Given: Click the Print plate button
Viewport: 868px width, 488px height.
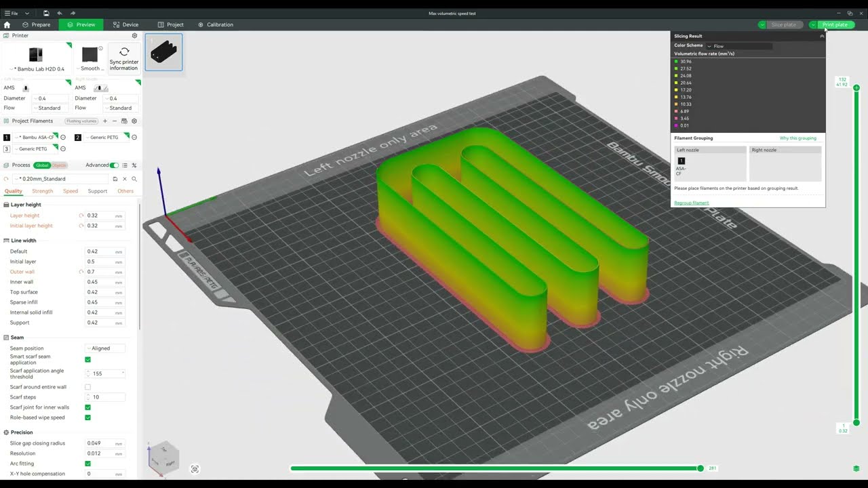Looking at the screenshot, I should tap(835, 24).
